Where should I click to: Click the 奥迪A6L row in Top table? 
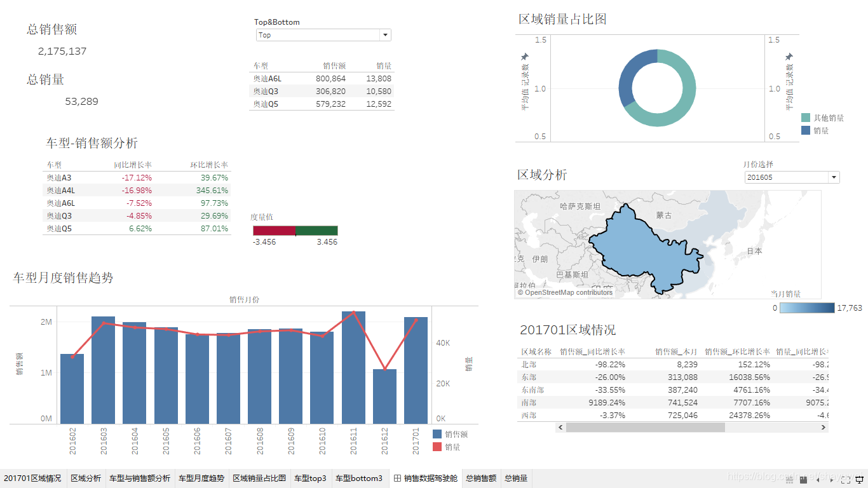pyautogui.click(x=322, y=79)
